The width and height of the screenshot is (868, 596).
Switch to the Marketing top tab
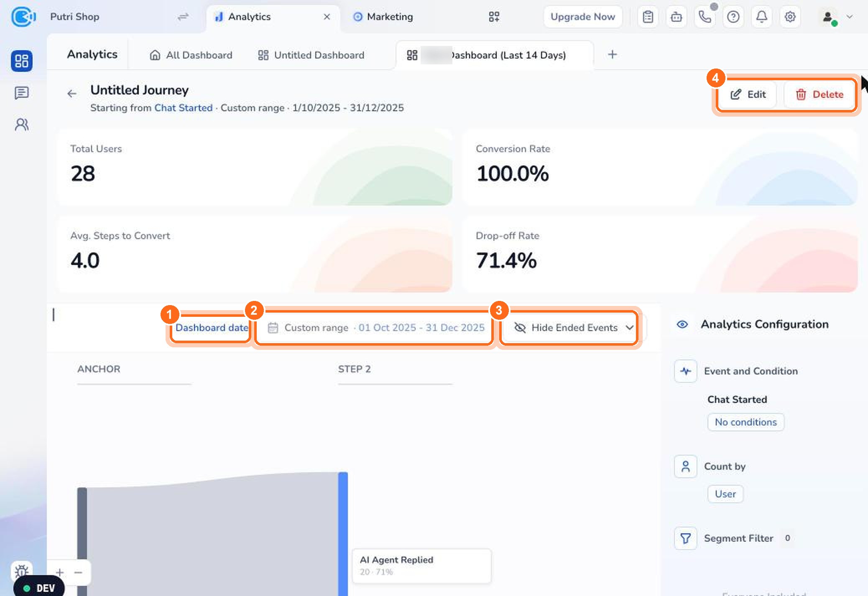coord(383,17)
